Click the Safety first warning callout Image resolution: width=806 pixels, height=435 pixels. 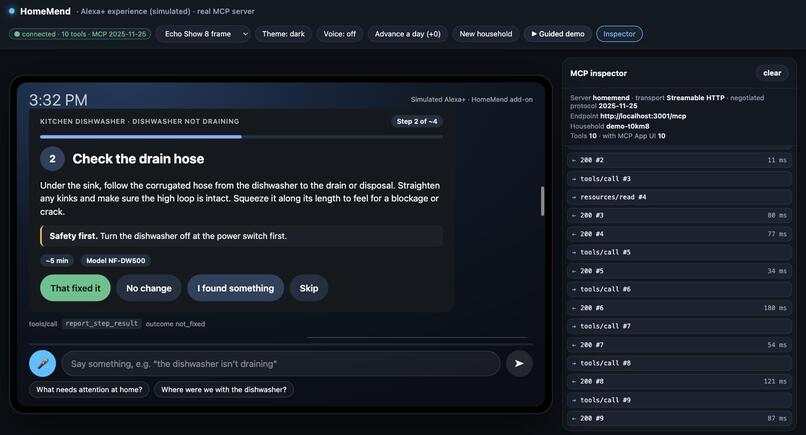point(241,236)
